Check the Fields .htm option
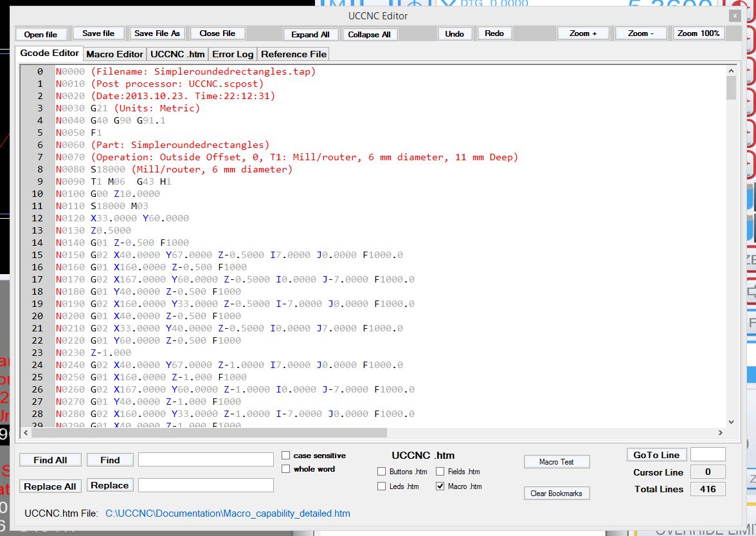This screenshot has width=756, height=536. click(440, 472)
